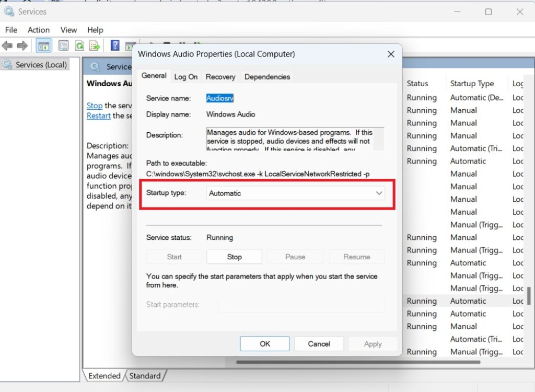
Task: Select Services (Local) in the console tree
Action: coord(35,64)
